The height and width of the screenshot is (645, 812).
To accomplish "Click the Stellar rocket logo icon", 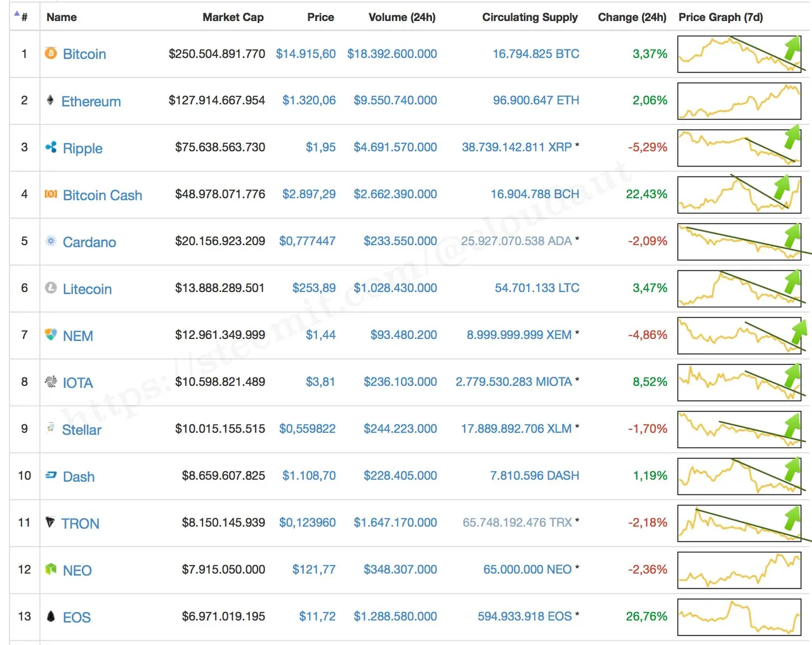I will coord(51,428).
